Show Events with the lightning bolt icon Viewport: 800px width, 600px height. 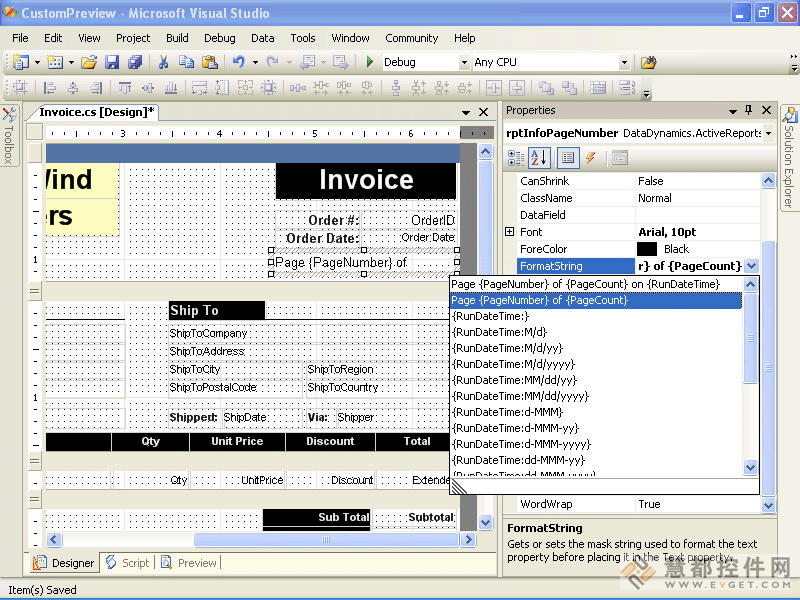(x=591, y=158)
